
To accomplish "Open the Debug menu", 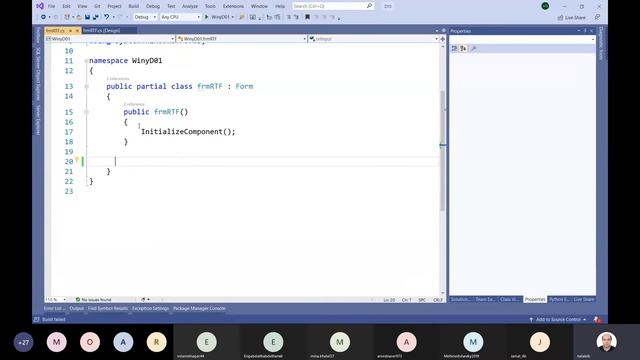I will point(153,6).
